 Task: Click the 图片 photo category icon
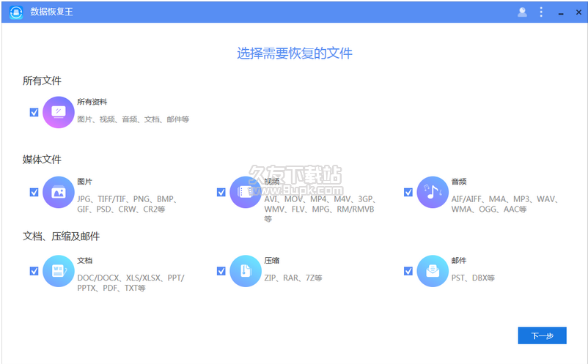click(59, 192)
